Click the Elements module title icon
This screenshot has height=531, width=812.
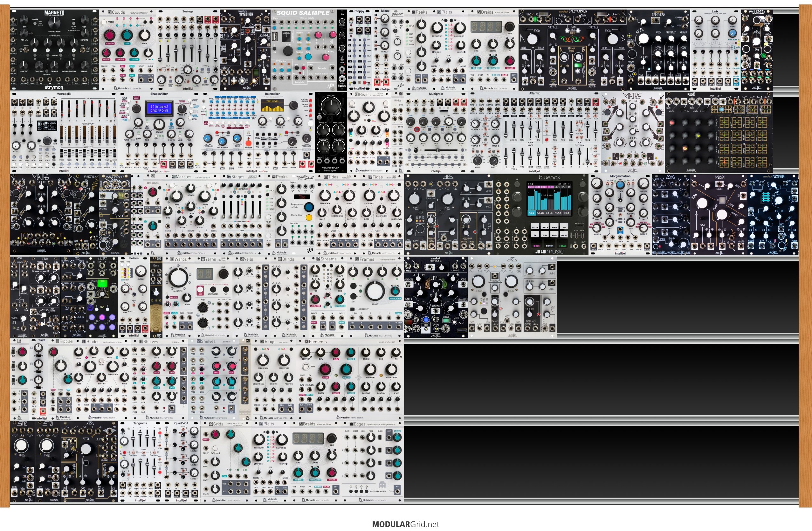[306, 341]
